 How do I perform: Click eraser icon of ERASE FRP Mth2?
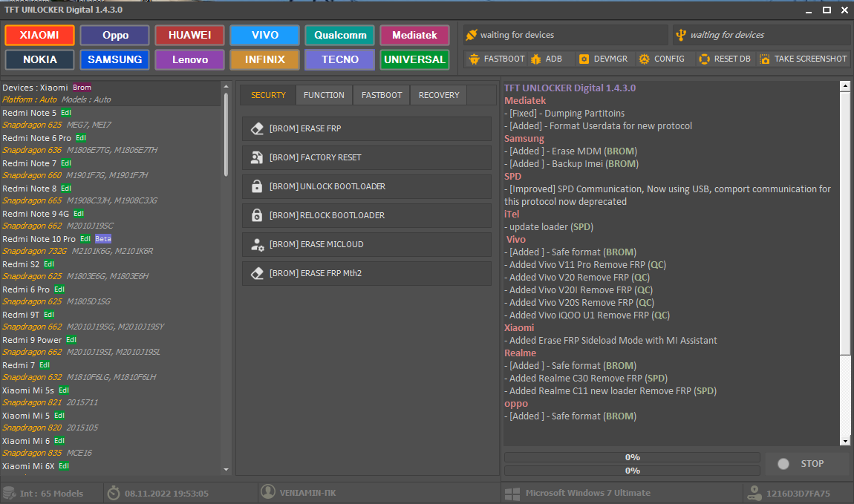click(257, 273)
